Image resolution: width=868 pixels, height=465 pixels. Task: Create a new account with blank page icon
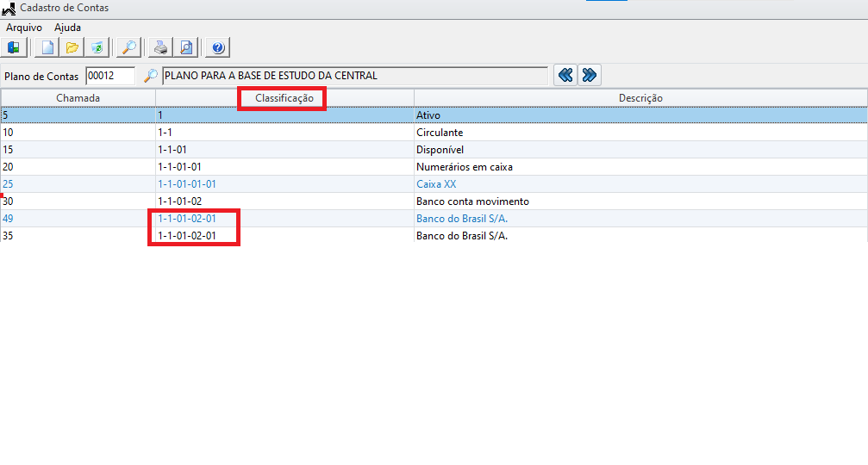click(47, 47)
